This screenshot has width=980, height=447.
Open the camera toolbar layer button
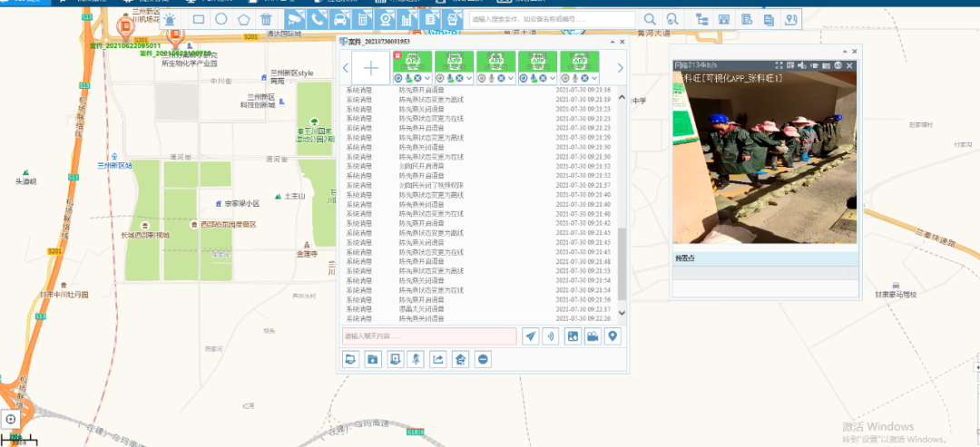point(295,19)
